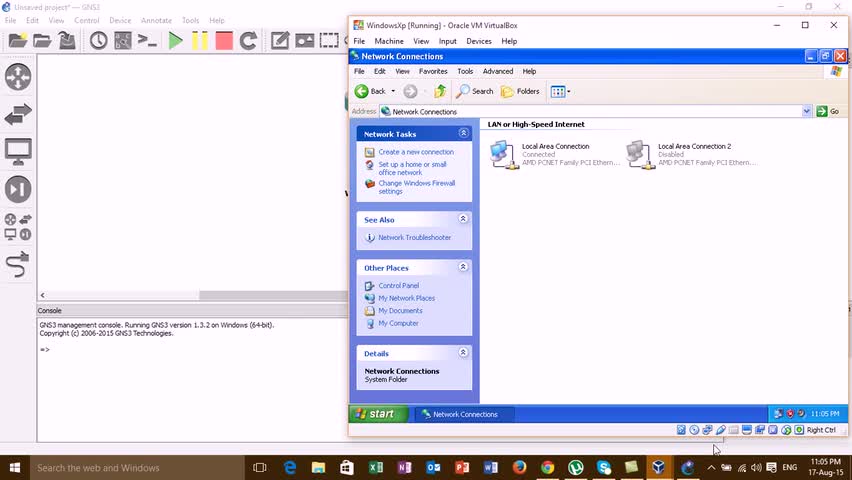The height and width of the screenshot is (480, 852).
Task: Open the Views dropdown button
Action: tap(560, 91)
